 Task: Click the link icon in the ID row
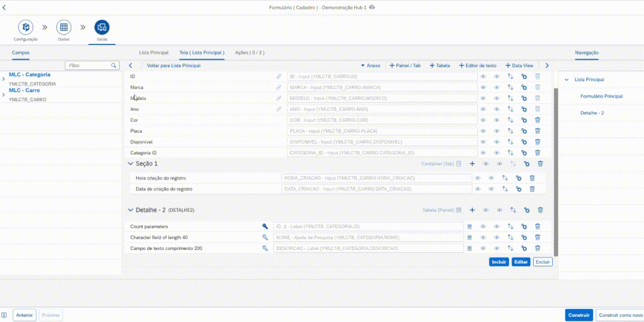[x=279, y=76]
